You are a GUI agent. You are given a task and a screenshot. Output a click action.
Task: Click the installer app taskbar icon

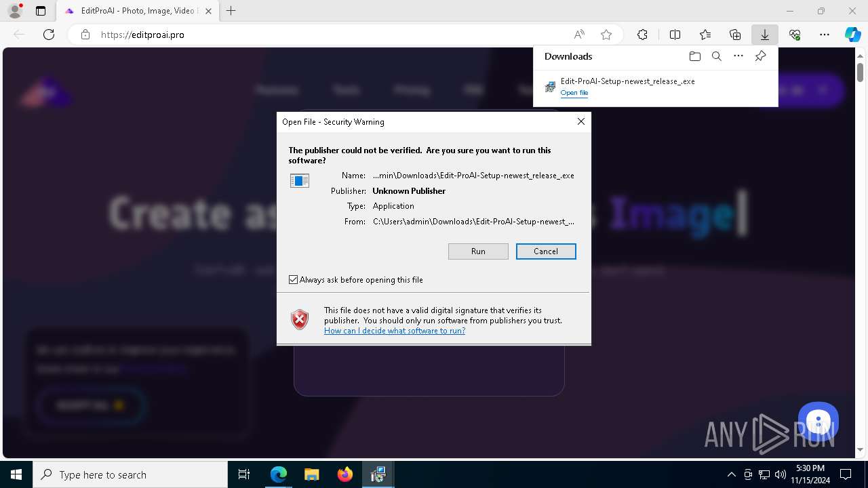[378, 474]
